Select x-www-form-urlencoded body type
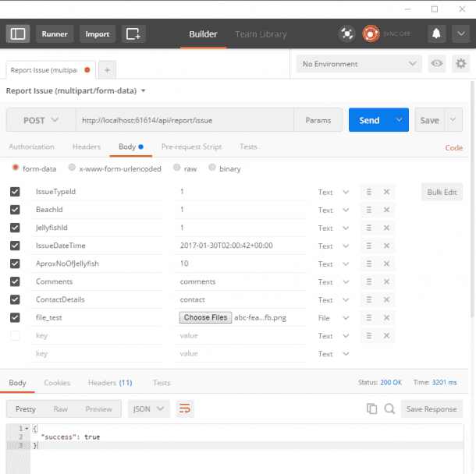Screen dimensions: 476x474 [73, 168]
